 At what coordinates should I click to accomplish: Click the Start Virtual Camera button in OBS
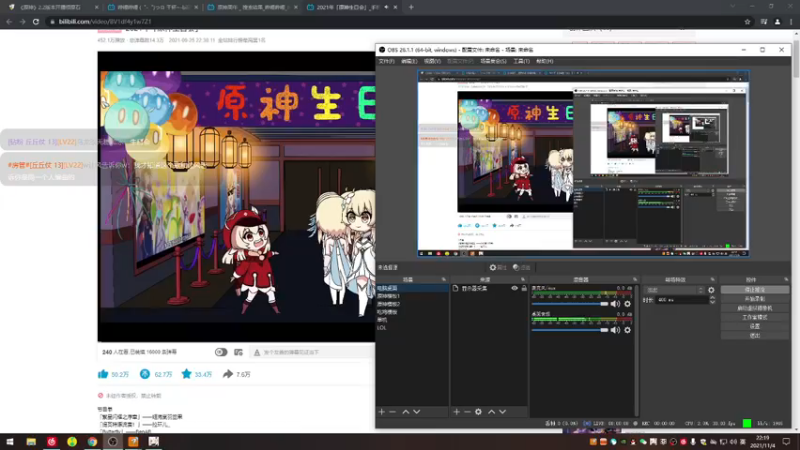(755, 308)
